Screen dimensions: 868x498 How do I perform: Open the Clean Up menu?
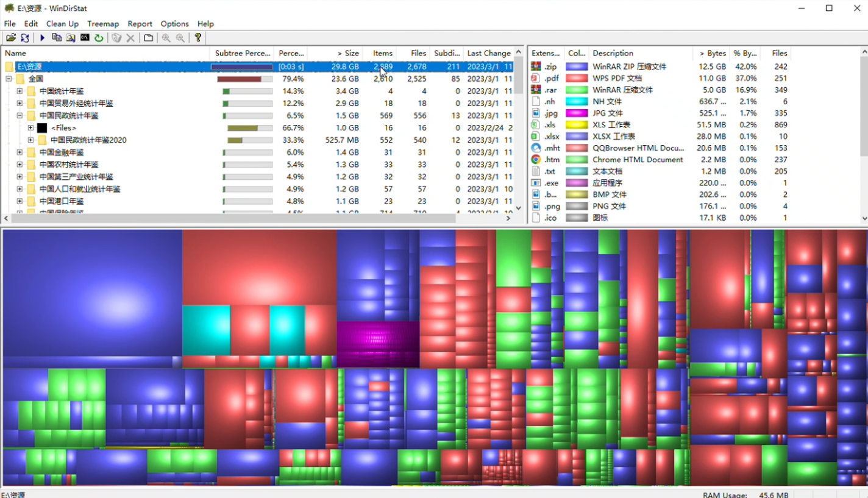click(x=62, y=24)
